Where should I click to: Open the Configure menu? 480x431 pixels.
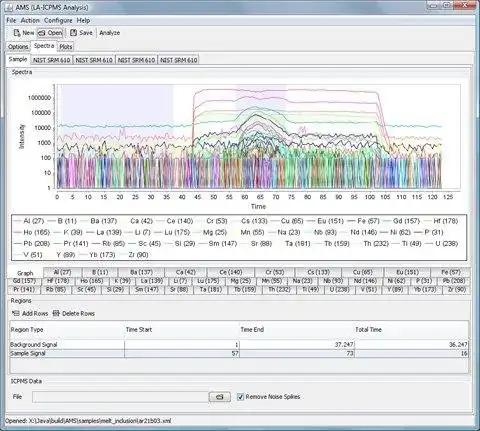(58, 20)
